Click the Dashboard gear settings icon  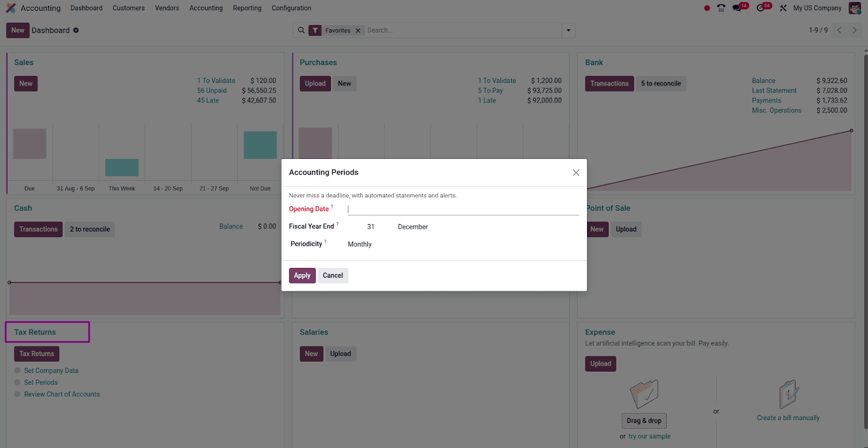pyautogui.click(x=76, y=30)
